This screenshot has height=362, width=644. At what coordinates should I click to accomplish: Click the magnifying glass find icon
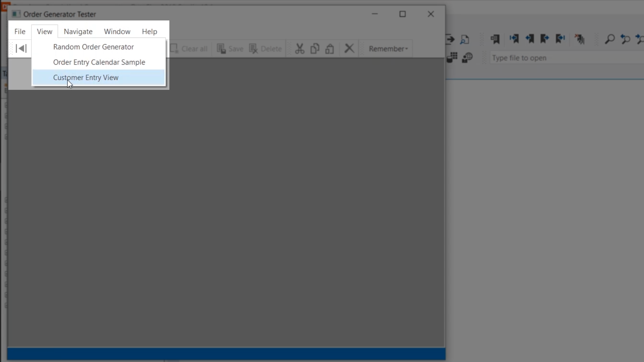pos(609,39)
